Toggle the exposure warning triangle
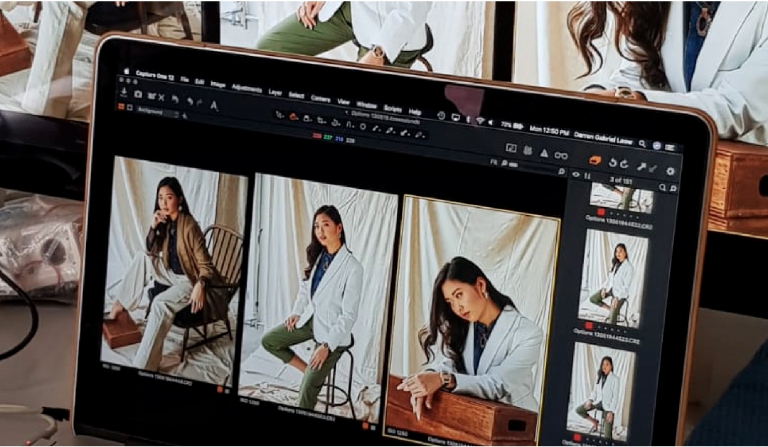Image resolution: width=768 pixels, height=447 pixels. coord(544,153)
